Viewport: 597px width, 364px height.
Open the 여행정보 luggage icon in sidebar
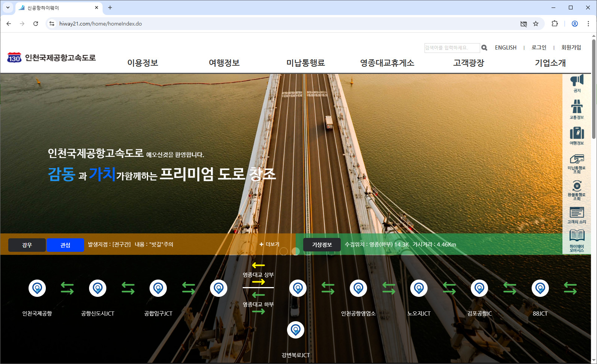(577, 136)
